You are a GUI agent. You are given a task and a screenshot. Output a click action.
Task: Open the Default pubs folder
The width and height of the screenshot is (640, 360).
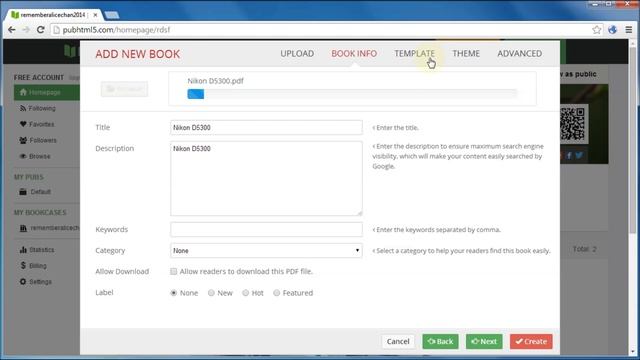point(35,191)
